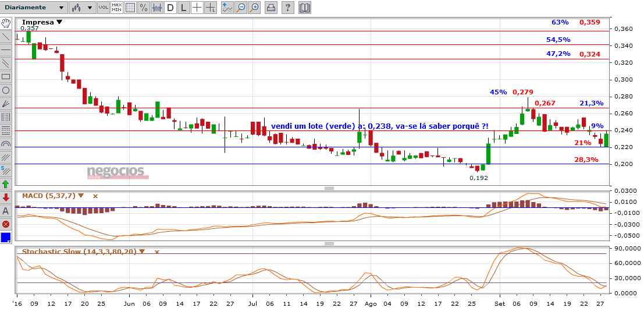The height and width of the screenshot is (311, 644).
Task: Open the candlestick chart type dropdown
Action: tap(82, 8)
